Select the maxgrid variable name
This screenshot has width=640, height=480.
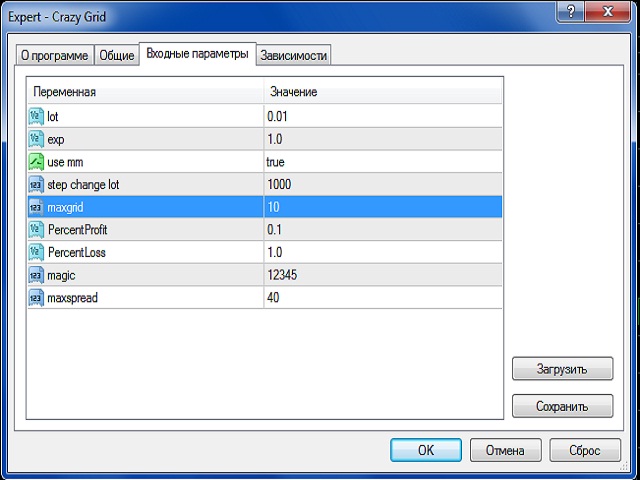[65, 208]
